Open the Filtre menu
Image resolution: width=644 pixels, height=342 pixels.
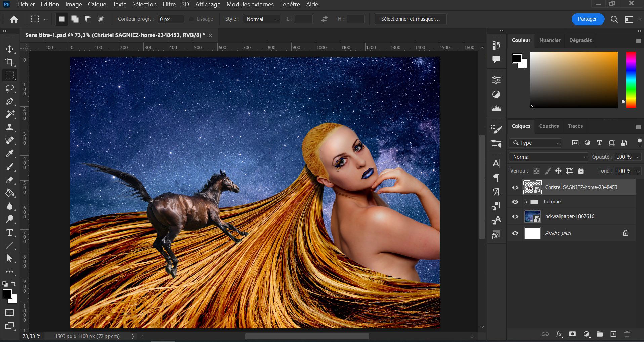click(x=169, y=4)
